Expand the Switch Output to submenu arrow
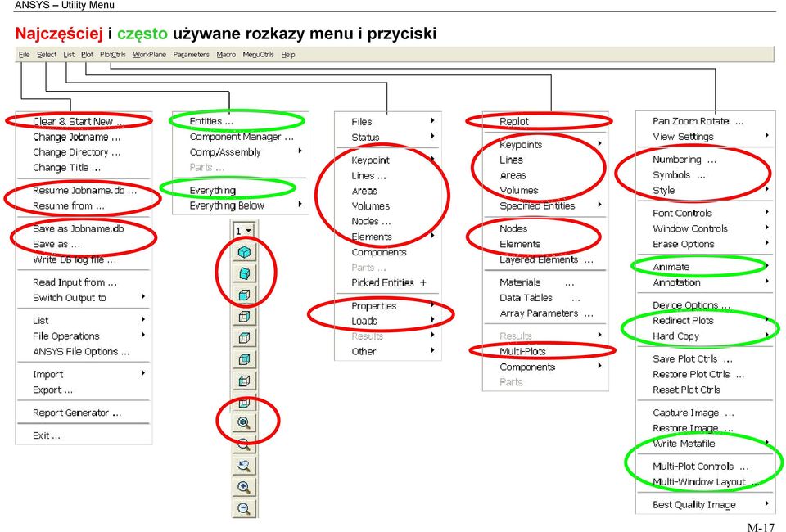The width and height of the screenshot is (786, 532). 143,297
